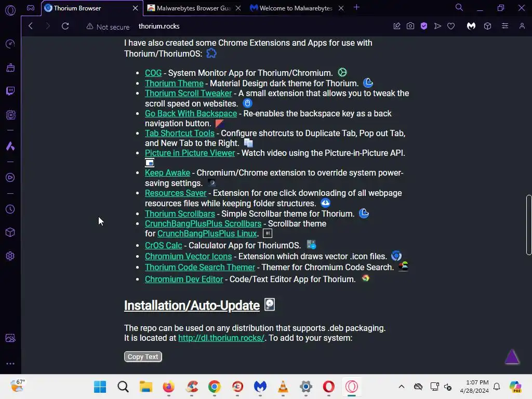
Task: Open Settings gear in sidebar
Action: 10,256
